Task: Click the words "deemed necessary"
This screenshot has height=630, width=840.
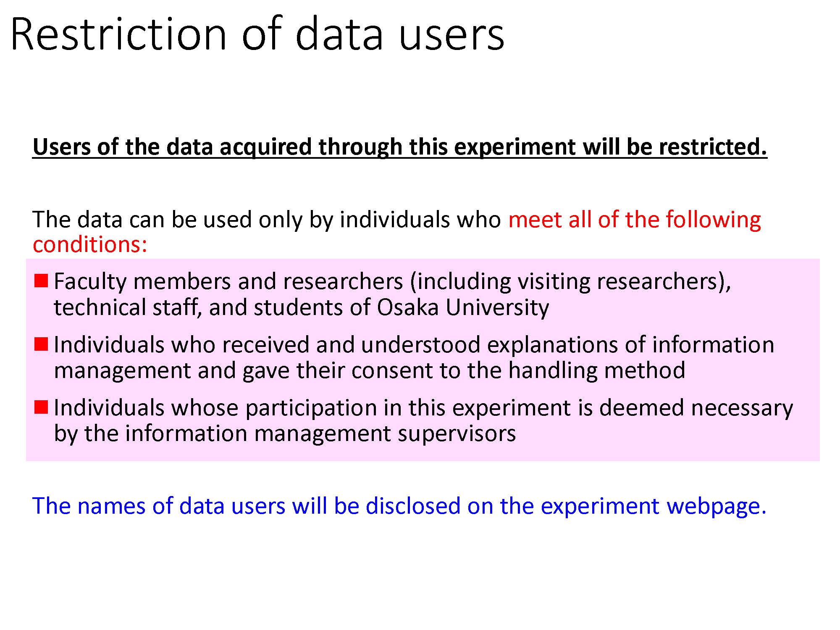Action: point(696,407)
